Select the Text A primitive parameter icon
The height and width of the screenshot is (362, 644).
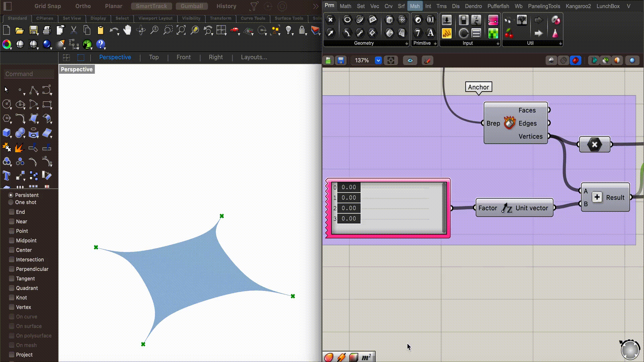tap(430, 33)
